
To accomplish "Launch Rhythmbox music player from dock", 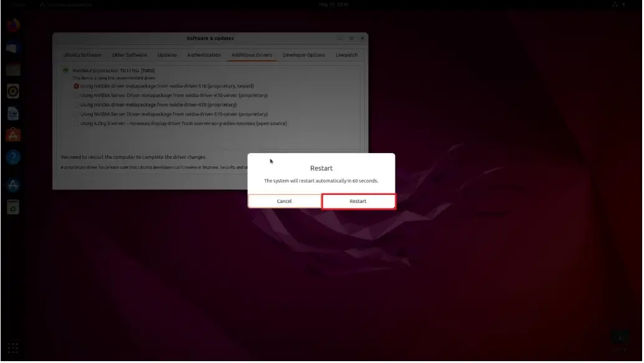I will coord(13,92).
